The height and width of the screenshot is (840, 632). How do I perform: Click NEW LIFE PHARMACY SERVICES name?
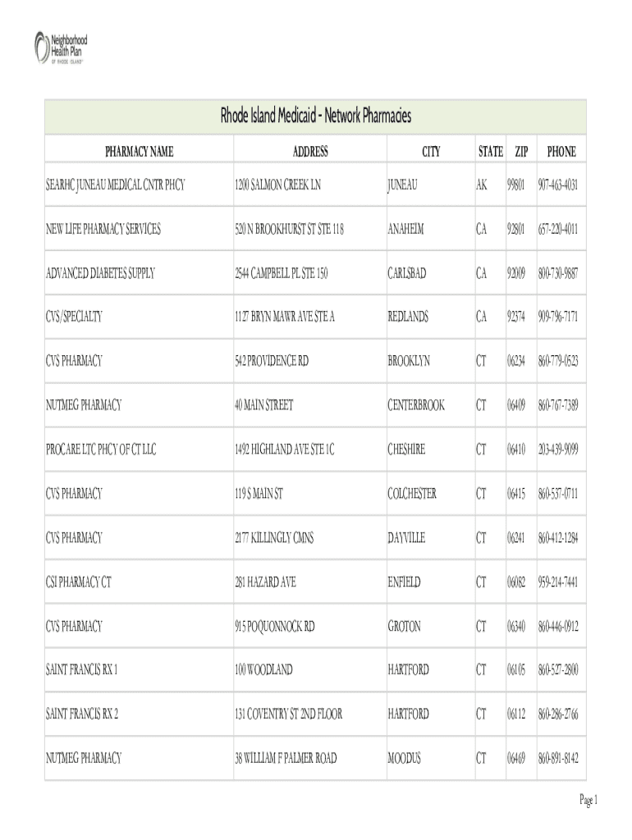pos(103,230)
